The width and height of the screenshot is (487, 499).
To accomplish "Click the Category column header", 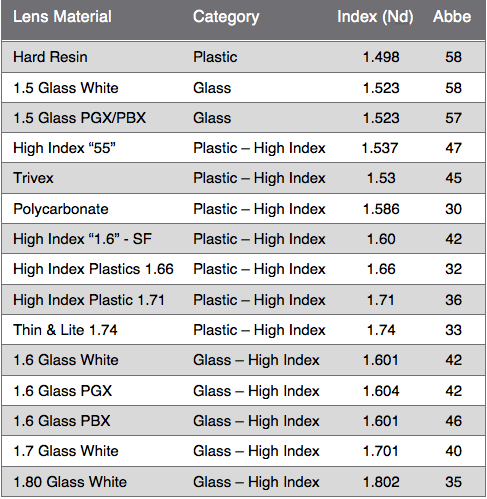I will pyautogui.click(x=226, y=17).
